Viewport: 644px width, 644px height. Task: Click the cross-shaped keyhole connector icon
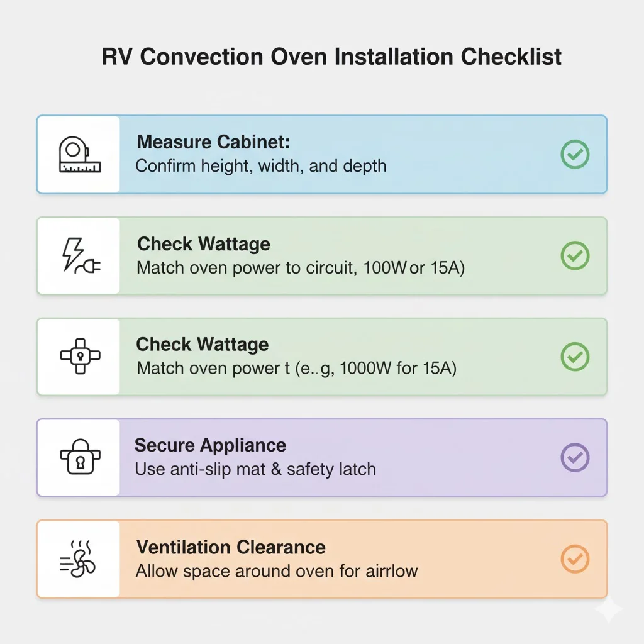click(x=79, y=356)
